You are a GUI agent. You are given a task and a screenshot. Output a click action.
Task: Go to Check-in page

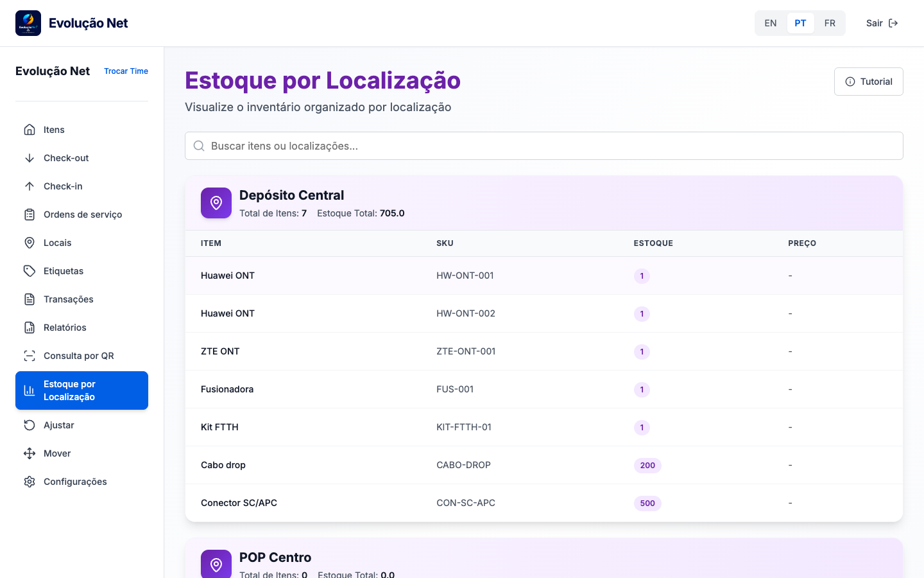81,186
